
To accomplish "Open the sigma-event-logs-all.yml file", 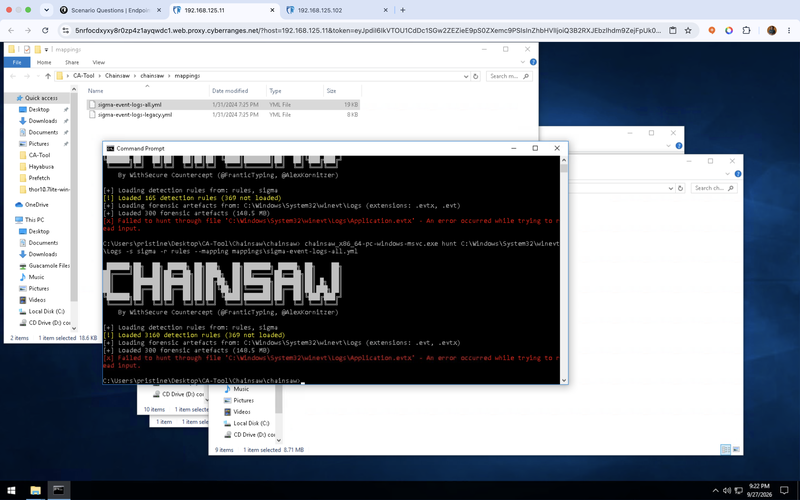I will coord(129,105).
